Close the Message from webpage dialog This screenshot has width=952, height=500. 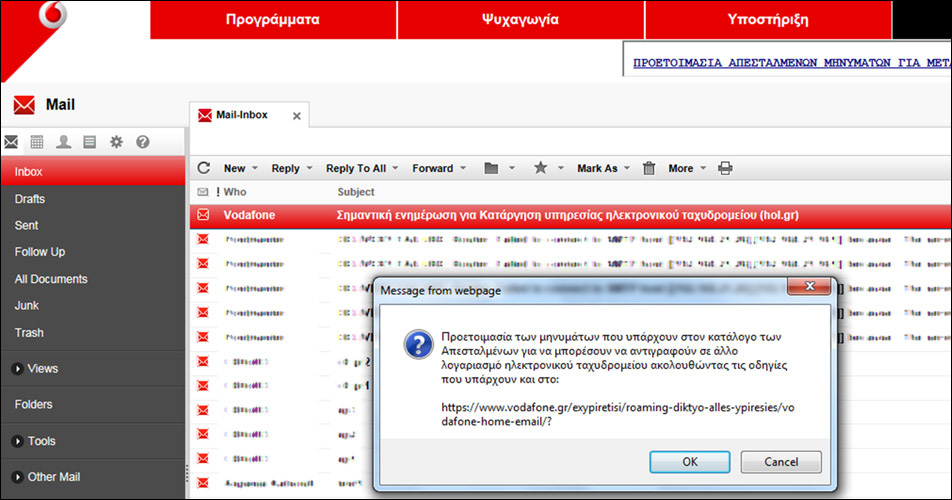pyautogui.click(x=809, y=286)
